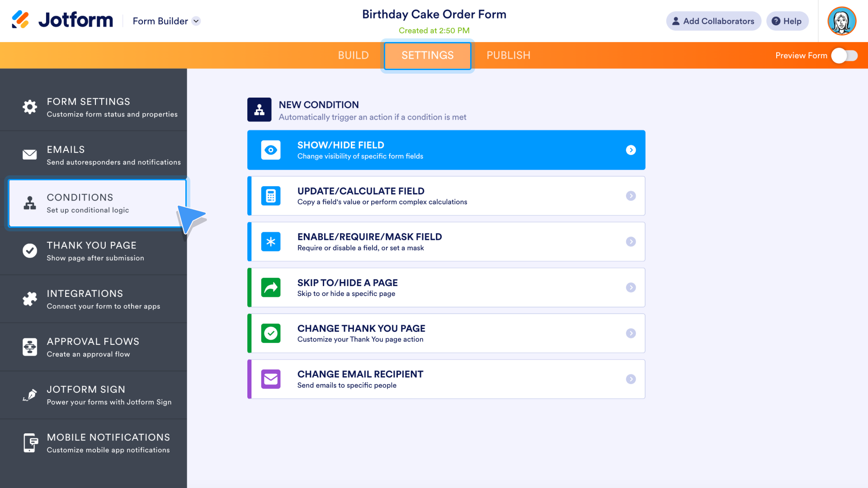Click the Conditions sidebar people icon
Screen dimensions: 868x488
[x=29, y=202]
